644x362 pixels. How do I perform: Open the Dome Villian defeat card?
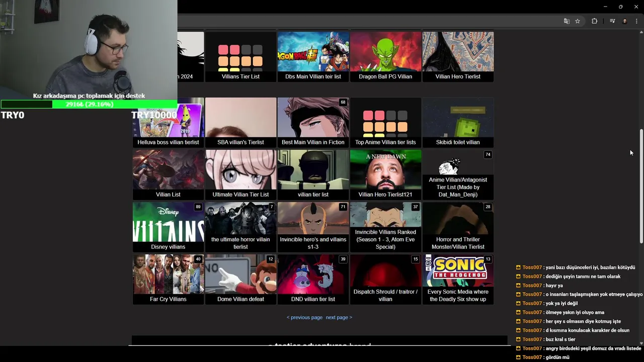coord(240,280)
